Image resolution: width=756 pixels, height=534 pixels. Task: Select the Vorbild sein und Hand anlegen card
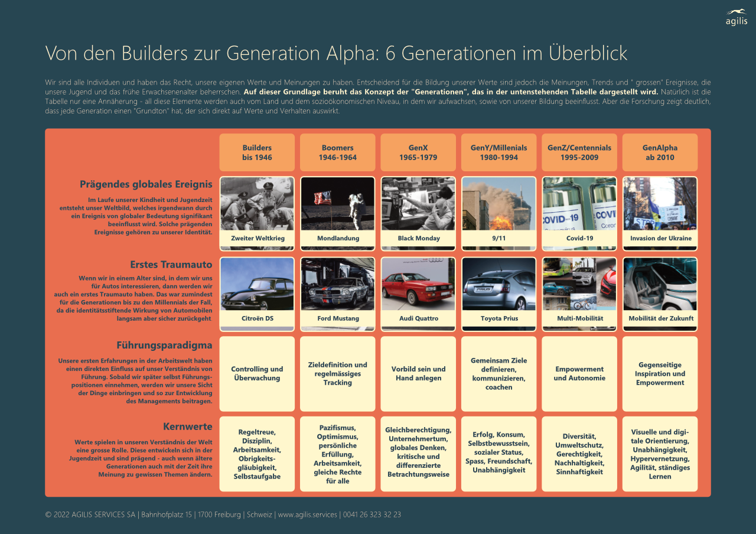coord(418,374)
